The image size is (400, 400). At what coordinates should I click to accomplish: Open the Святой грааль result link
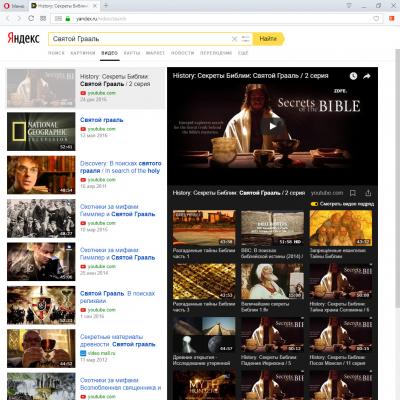[102, 120]
